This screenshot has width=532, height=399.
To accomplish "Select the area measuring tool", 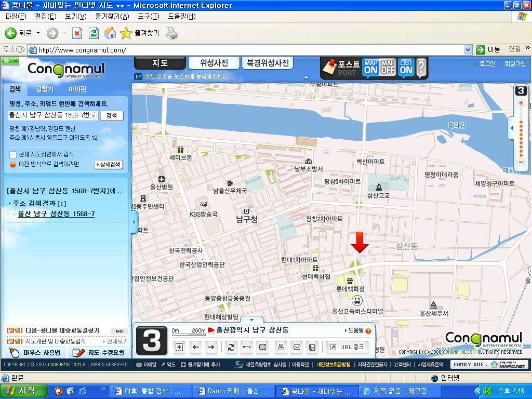I will coord(262,347).
